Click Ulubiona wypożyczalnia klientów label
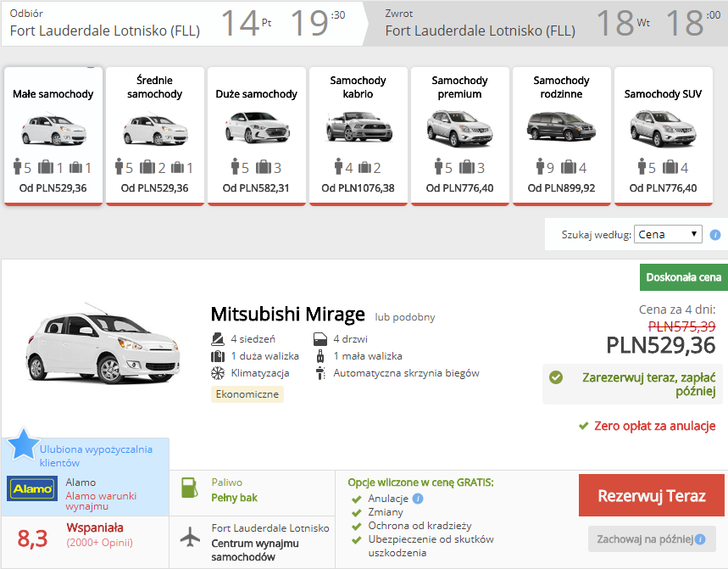Image resolution: width=728 pixels, height=569 pixels. coord(96,455)
